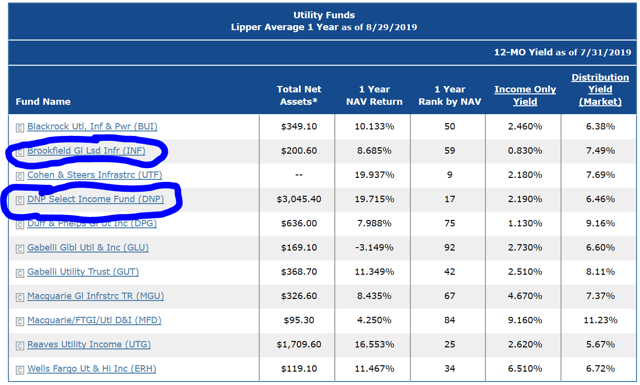
Task: Open the Gabelli Utility Trust (GUT) link
Action: point(83,272)
